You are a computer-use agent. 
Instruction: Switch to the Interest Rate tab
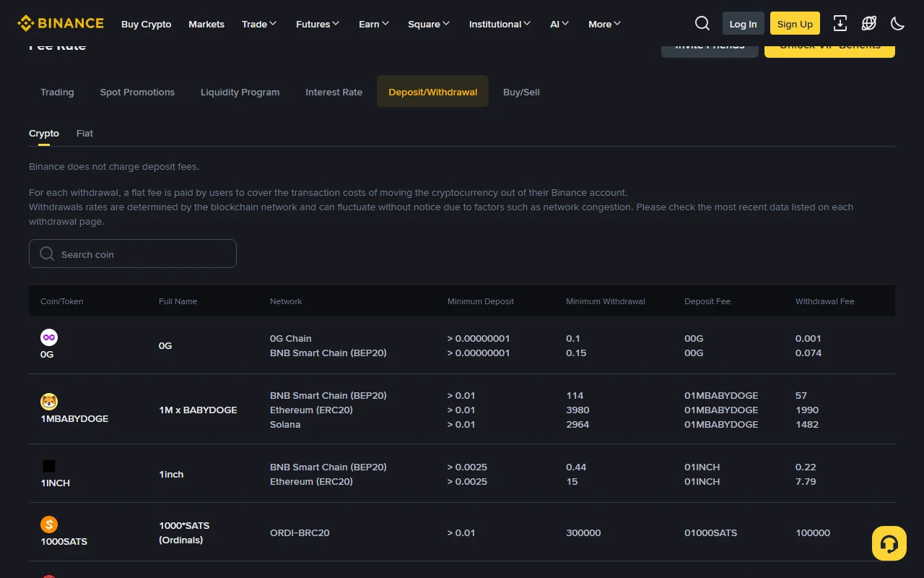334,92
